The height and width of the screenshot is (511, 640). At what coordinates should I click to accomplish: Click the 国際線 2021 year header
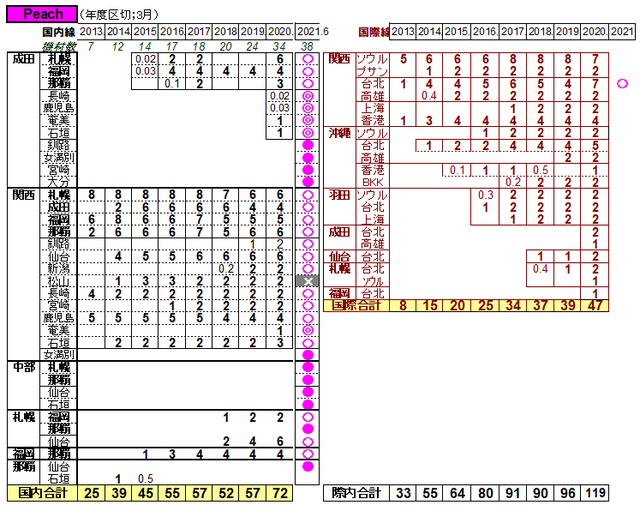(x=622, y=31)
